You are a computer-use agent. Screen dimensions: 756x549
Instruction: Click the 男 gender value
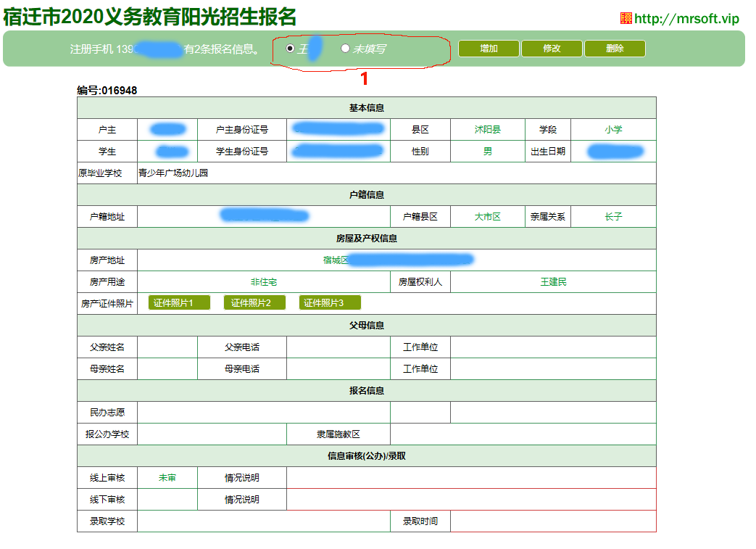tap(487, 152)
